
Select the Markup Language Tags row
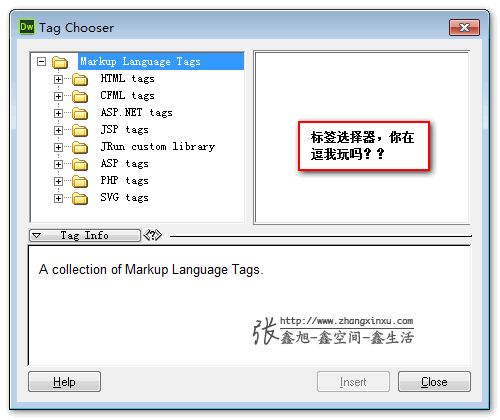[x=161, y=62]
